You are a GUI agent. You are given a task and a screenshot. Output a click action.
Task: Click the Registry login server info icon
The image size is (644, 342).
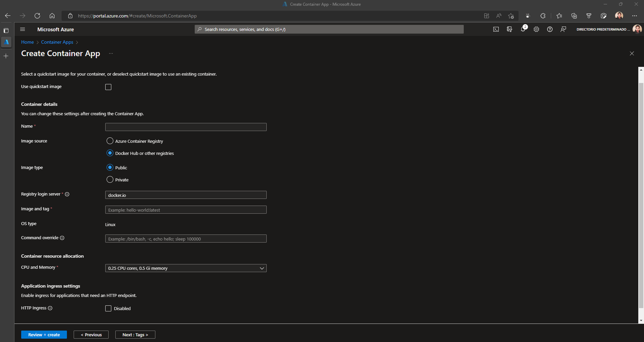pyautogui.click(x=67, y=194)
